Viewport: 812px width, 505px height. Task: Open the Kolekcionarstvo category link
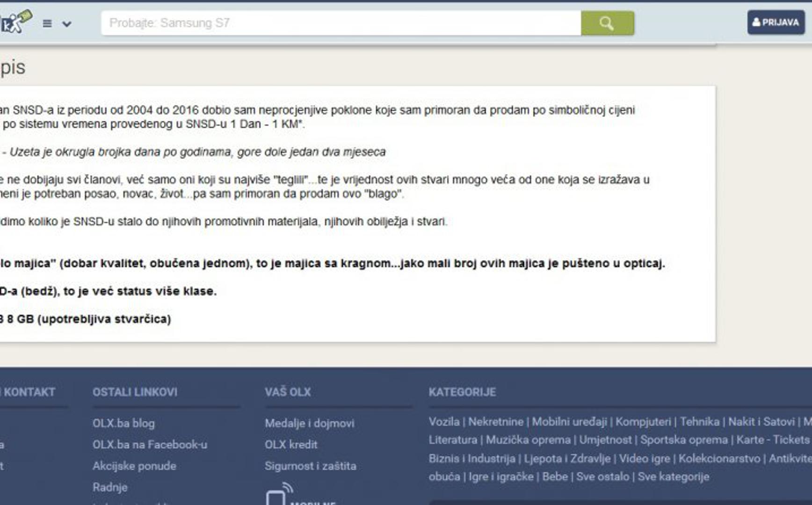tap(719, 459)
